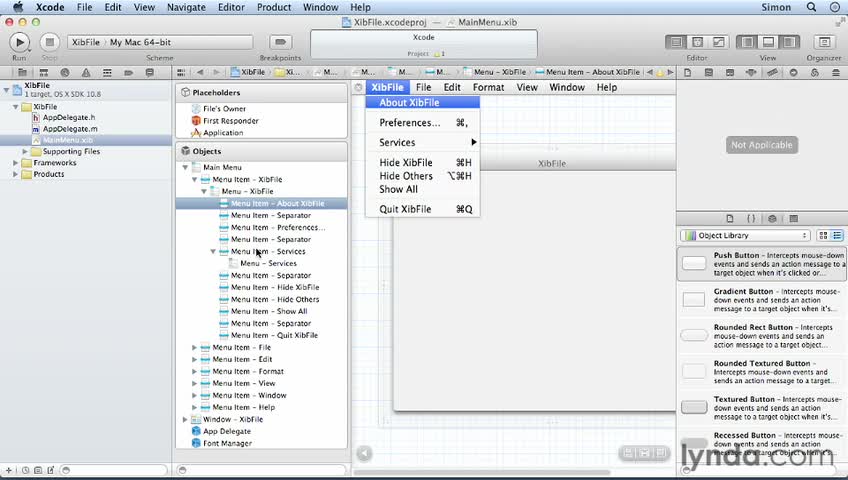Show the Attributes inspector
848x480 pixels.
click(751, 72)
